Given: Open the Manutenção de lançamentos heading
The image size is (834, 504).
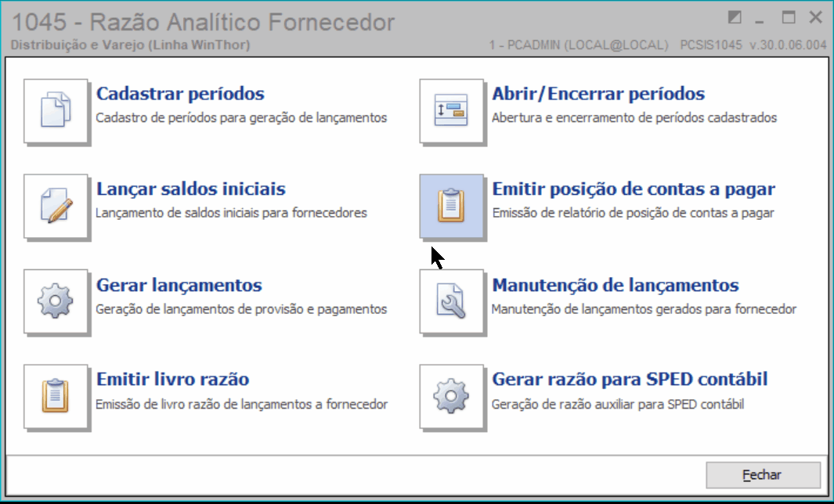Looking at the screenshot, I should [x=616, y=286].
